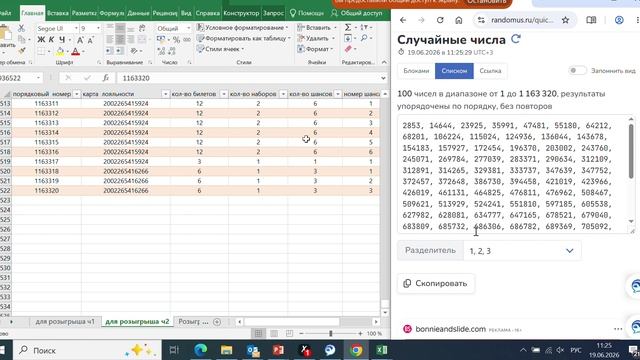Go back in the browser

pyautogui.click(x=403, y=20)
